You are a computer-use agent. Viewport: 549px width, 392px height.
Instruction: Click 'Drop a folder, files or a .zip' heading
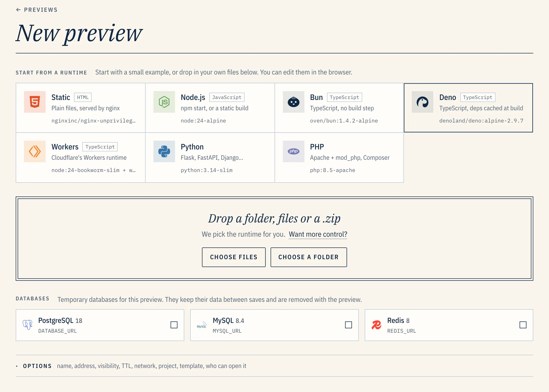click(274, 218)
